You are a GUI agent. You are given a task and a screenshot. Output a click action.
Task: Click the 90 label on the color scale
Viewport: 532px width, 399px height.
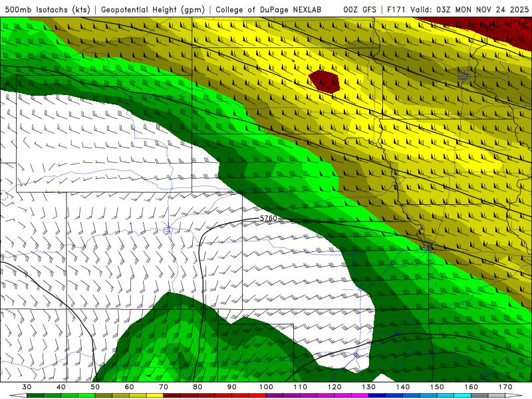(x=231, y=387)
